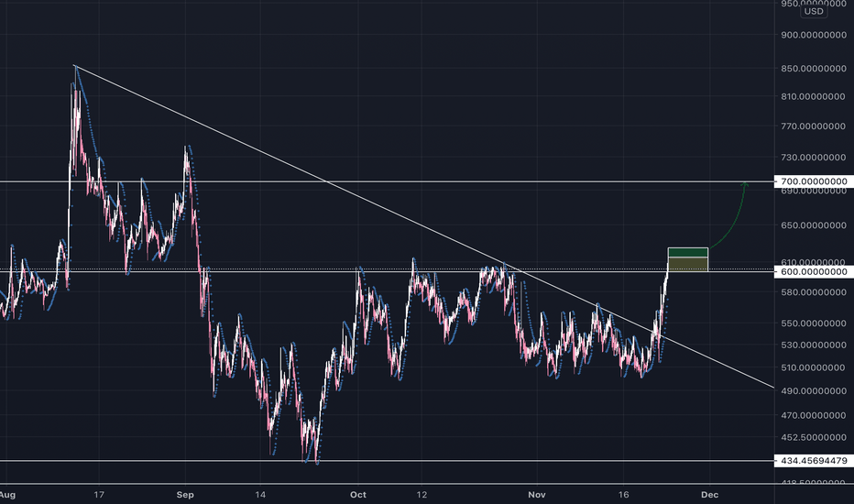Viewport: 854px width, 504px height.
Task: Click the 490.00000000 price axis value
Action: click(813, 390)
